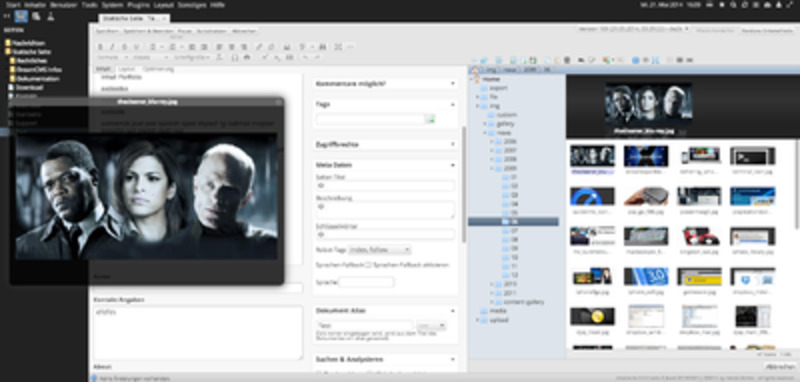Viewport: 800px width, 382px height.
Task: Expand the Kommentare möglich? section
Action: pos(453,84)
